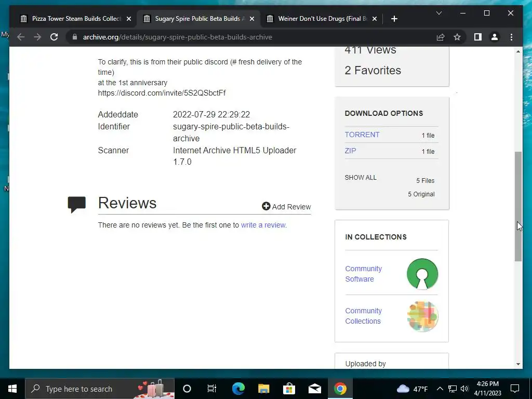
Task: Click the '5 Original' files text
Action: coord(421,194)
